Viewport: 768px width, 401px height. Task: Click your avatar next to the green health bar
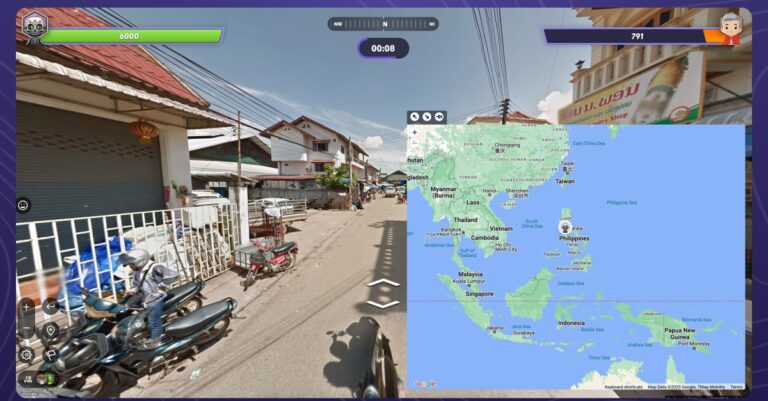[x=34, y=27]
